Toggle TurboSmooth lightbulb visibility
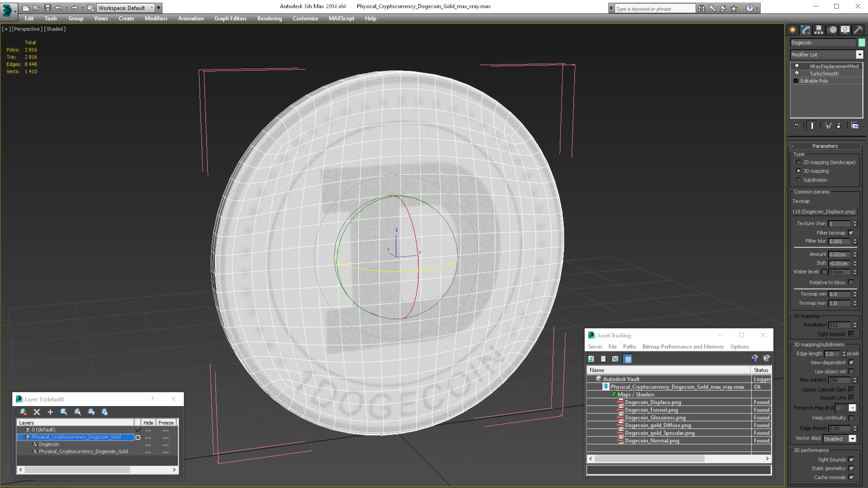 point(797,74)
